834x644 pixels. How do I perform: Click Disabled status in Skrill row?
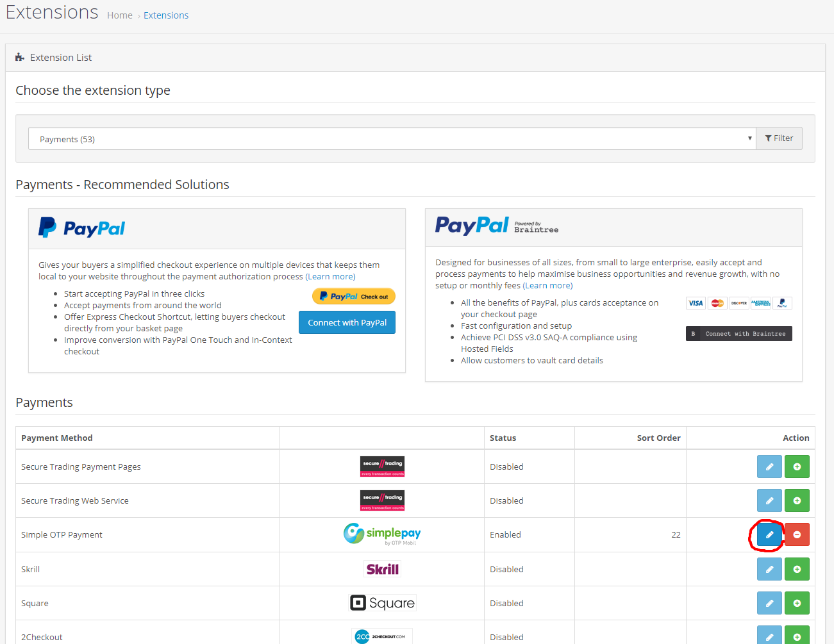(x=506, y=569)
